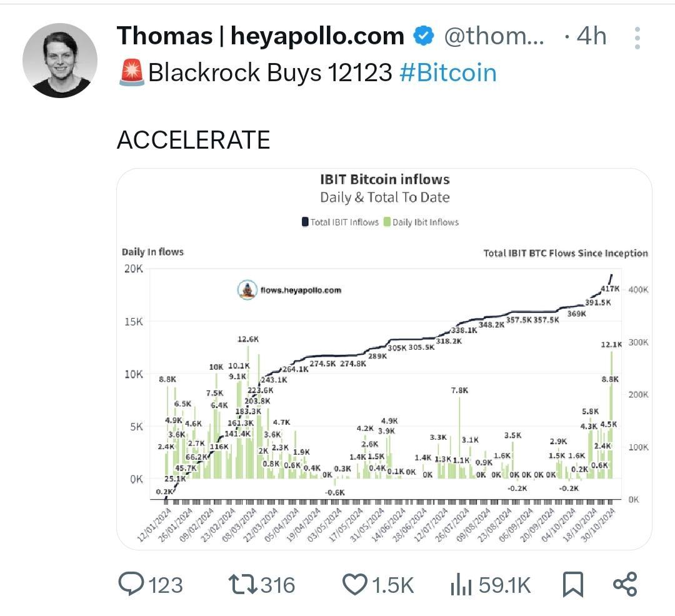Click the flows.heyapollo.com watermark logo
This screenshot has width=675, height=616.
(247, 290)
